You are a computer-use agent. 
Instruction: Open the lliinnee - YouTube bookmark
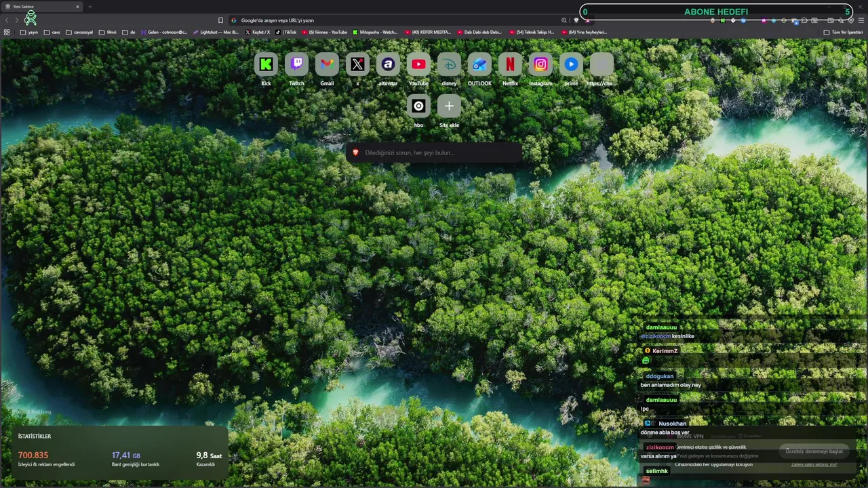(x=325, y=32)
